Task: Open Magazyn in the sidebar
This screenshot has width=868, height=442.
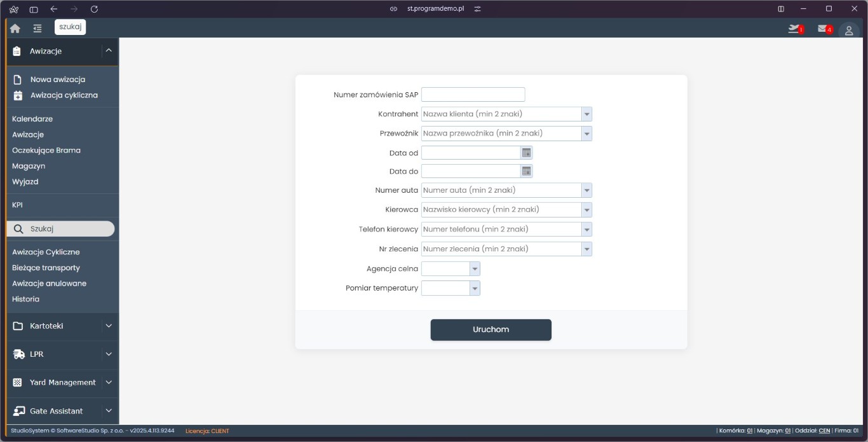Action: [x=29, y=166]
